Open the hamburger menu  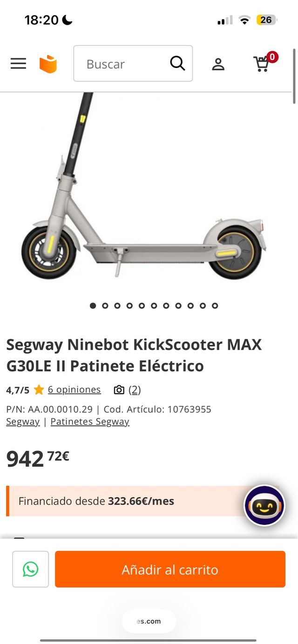tap(18, 64)
